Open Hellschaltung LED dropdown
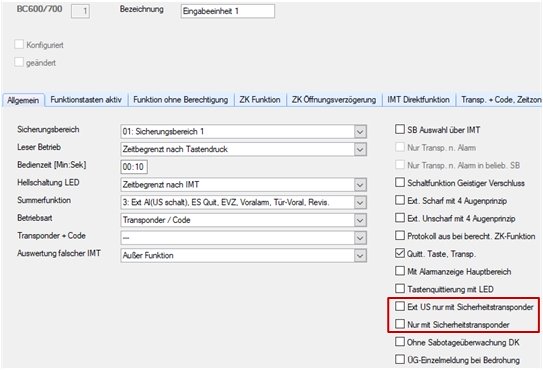The image size is (543, 370). pos(243,185)
